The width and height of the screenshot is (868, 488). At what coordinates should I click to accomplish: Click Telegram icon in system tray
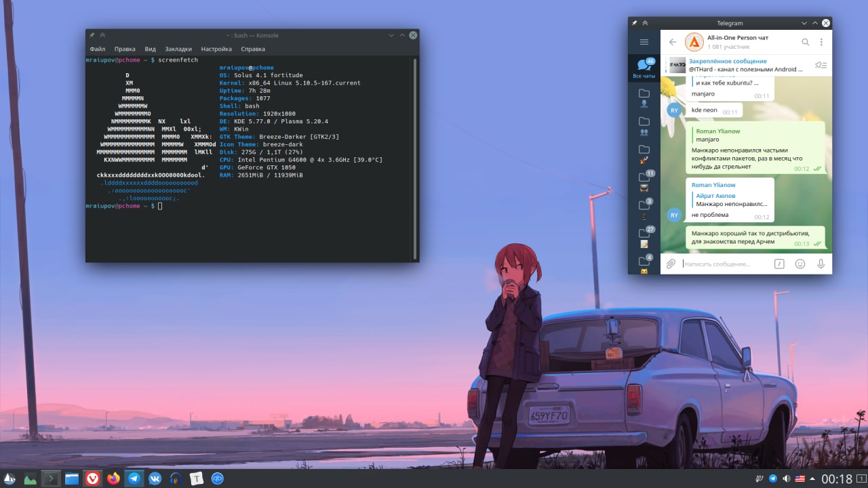click(x=773, y=479)
